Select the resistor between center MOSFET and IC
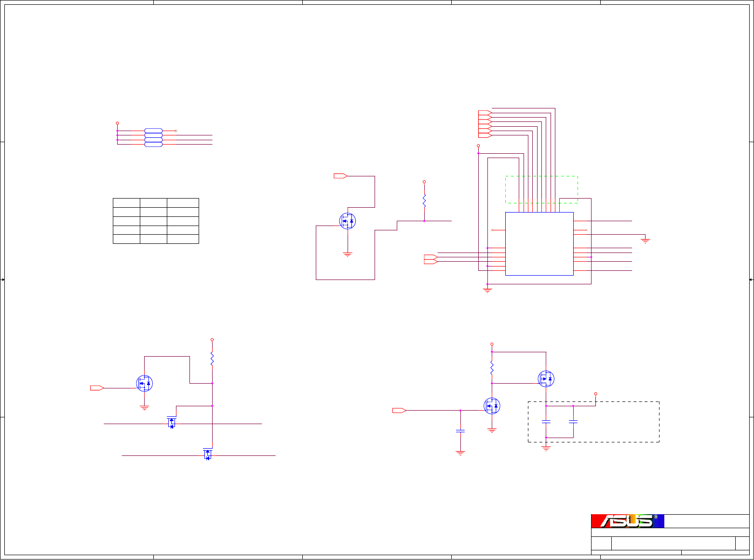 424,201
